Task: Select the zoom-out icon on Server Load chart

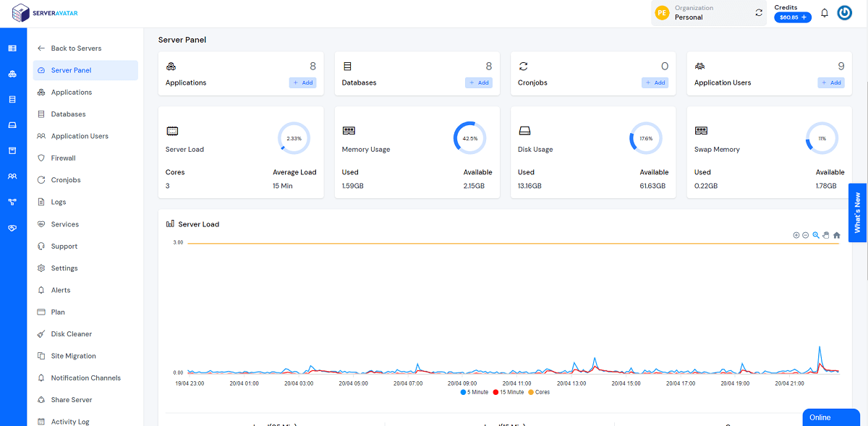Action: point(805,235)
